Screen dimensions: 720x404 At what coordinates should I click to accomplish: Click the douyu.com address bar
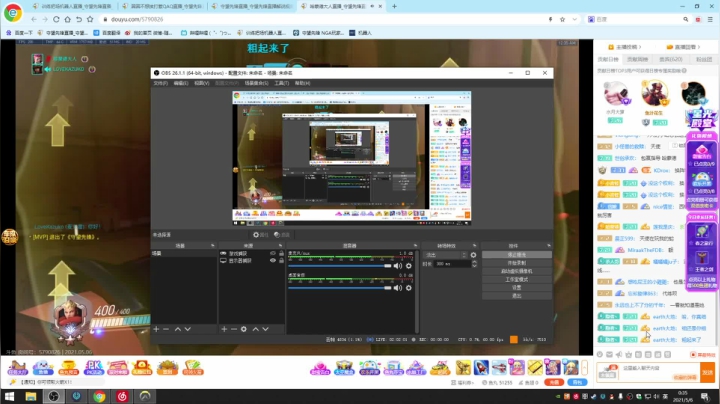tap(321, 19)
